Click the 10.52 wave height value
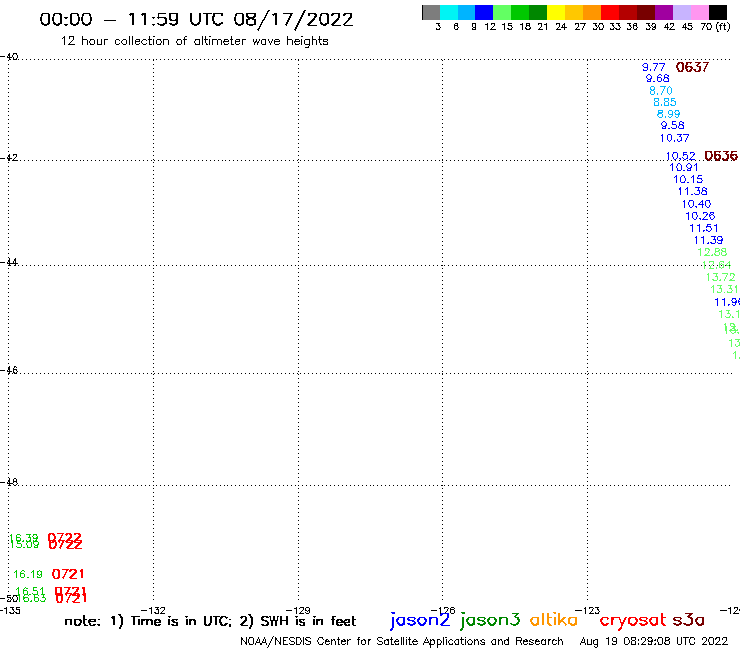 point(681,156)
